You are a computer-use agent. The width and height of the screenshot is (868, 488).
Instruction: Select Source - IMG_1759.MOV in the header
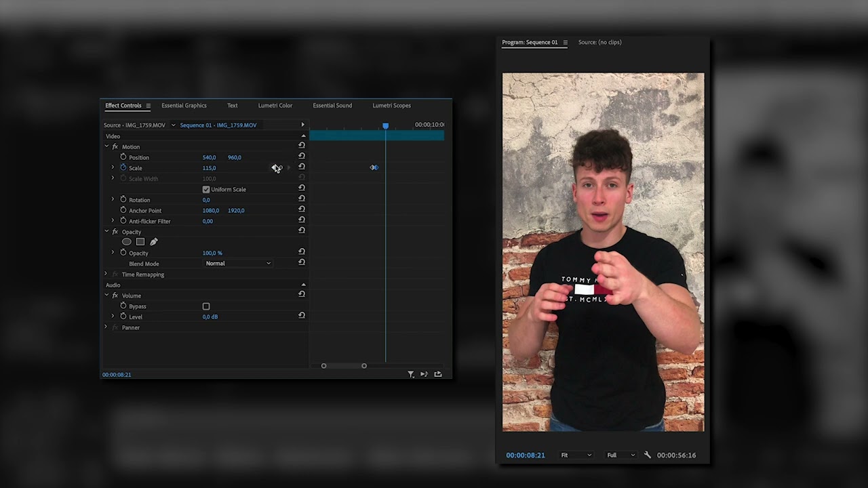(x=134, y=125)
